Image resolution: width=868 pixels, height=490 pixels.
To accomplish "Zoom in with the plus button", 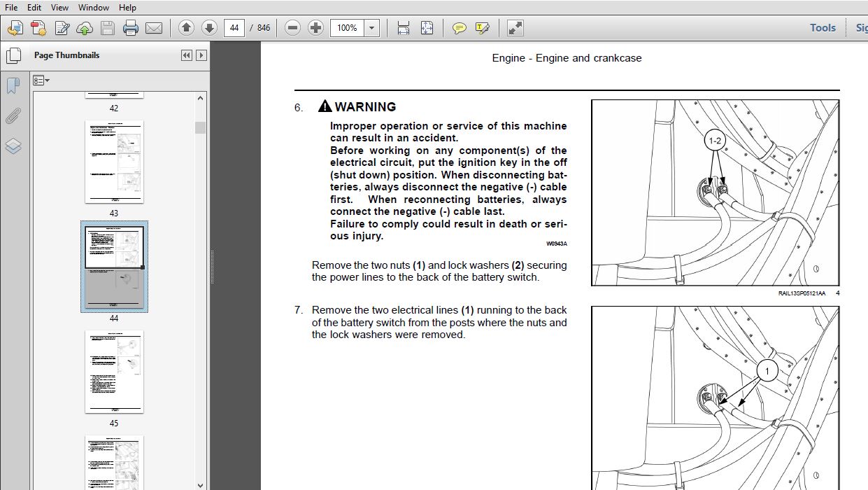I will pos(316,28).
